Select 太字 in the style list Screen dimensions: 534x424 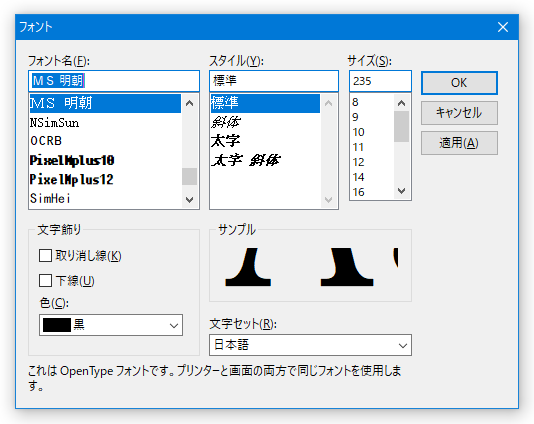[x=265, y=141]
